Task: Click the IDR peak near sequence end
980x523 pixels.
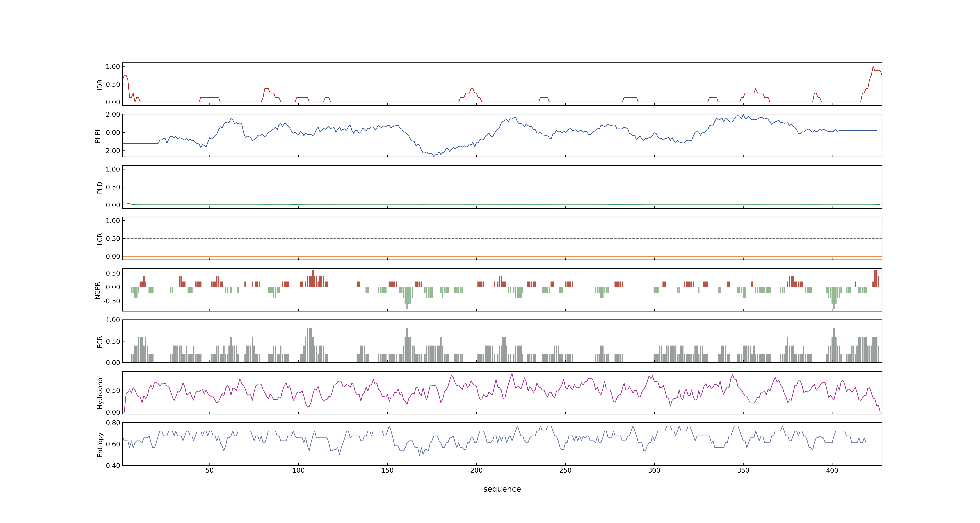Action: click(873, 67)
